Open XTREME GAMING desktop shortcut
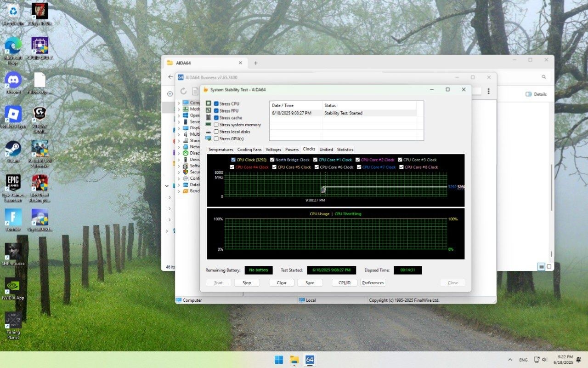Image resolution: width=588 pixels, height=368 pixels. (40, 119)
